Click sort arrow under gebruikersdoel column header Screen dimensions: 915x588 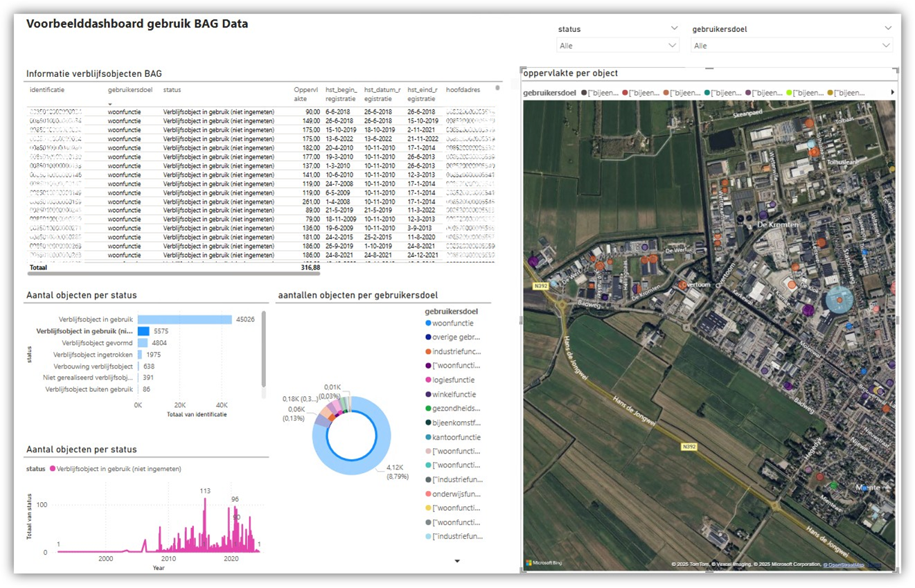[x=111, y=104]
